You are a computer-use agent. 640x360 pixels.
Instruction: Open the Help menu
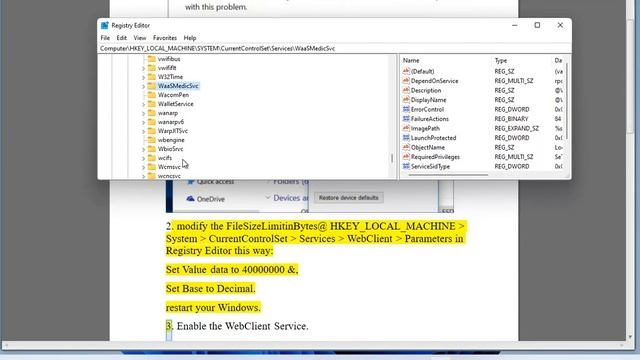190,38
